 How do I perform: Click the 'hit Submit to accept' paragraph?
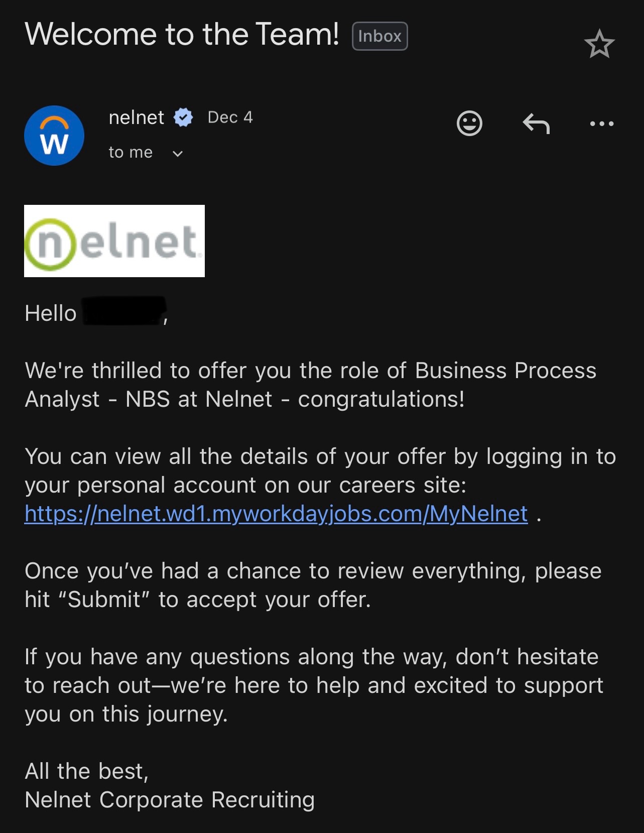[x=312, y=585]
